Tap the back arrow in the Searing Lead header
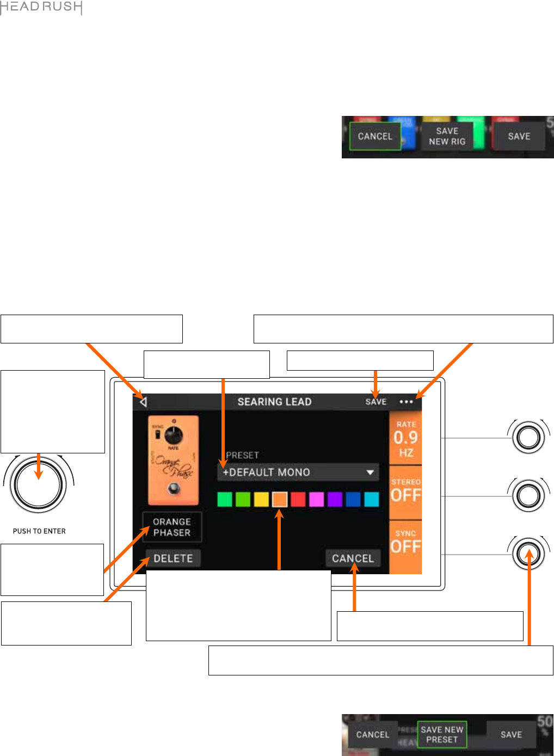554x756 pixels. point(143,402)
